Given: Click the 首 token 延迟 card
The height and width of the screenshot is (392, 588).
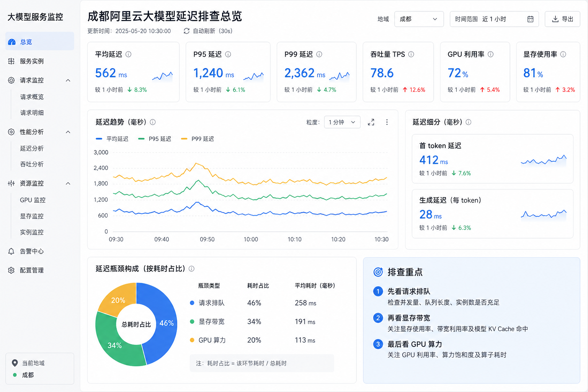Looking at the screenshot, I should 493,159.
